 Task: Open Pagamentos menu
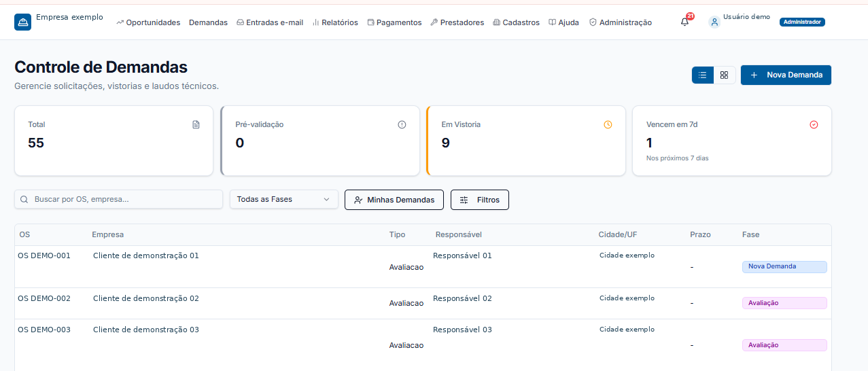tap(394, 22)
